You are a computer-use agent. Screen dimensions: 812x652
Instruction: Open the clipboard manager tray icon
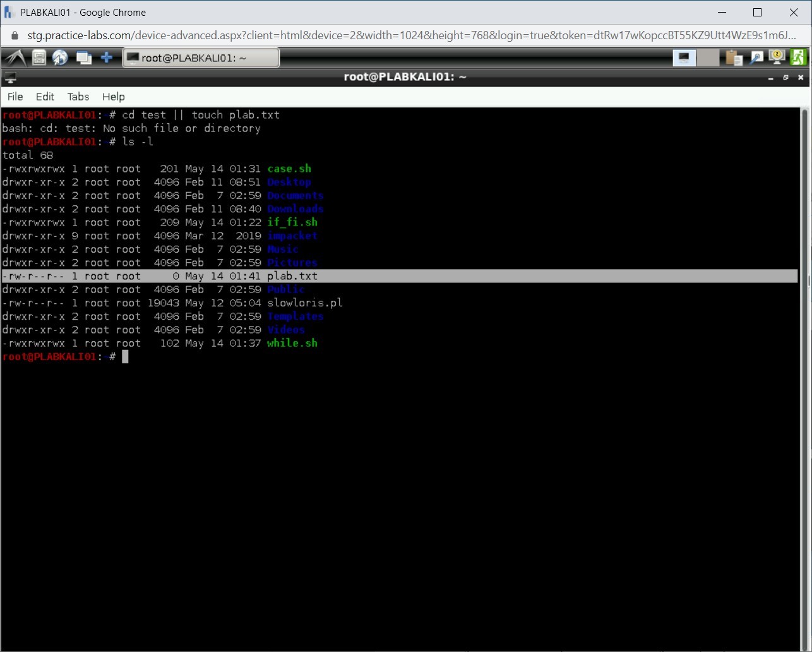click(x=734, y=58)
